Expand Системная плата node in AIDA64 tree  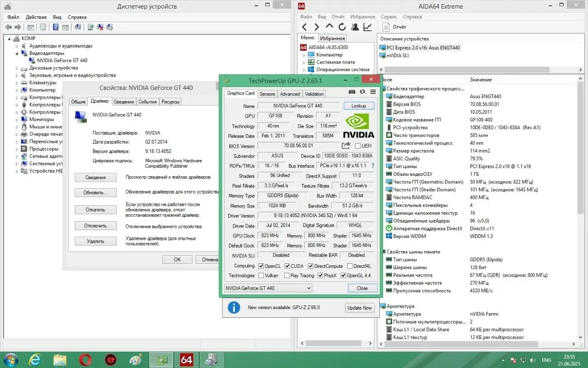tap(304, 62)
